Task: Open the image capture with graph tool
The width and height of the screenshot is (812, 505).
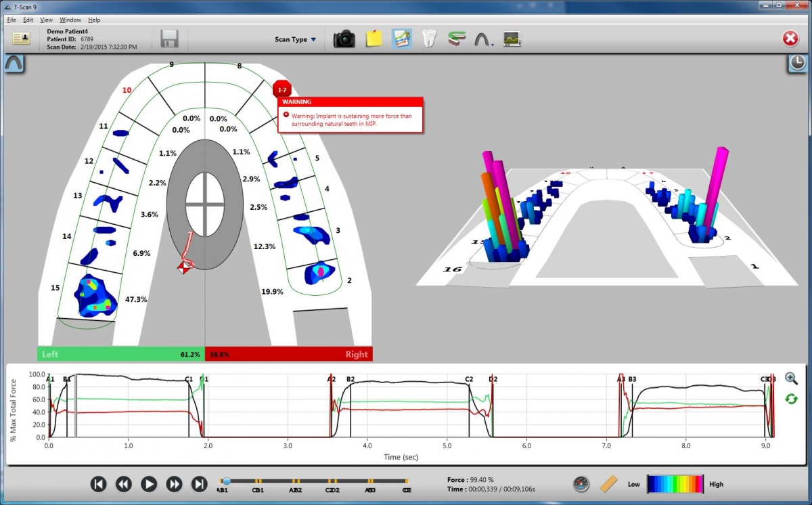Action: point(512,39)
